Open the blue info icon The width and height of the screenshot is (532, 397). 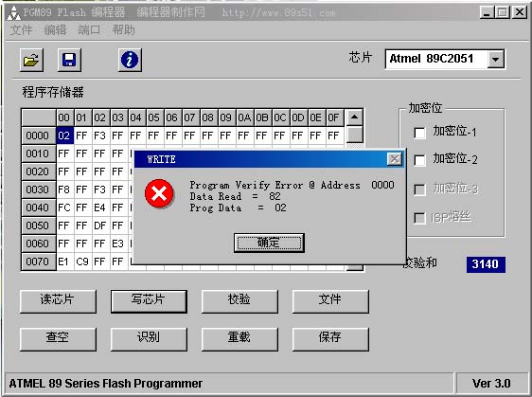130,60
